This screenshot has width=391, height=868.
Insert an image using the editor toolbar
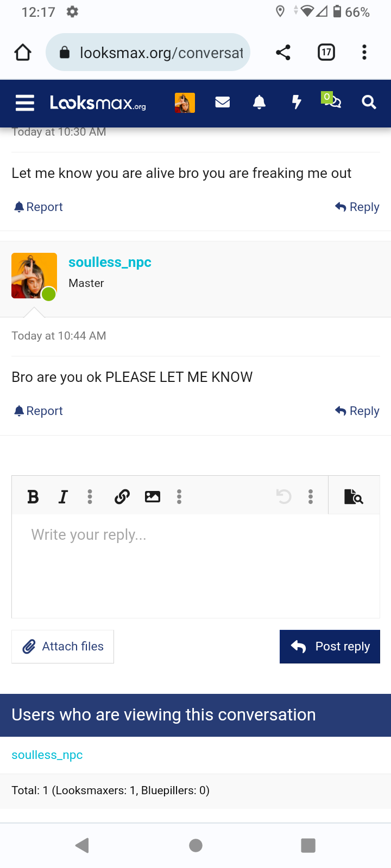coord(153,496)
